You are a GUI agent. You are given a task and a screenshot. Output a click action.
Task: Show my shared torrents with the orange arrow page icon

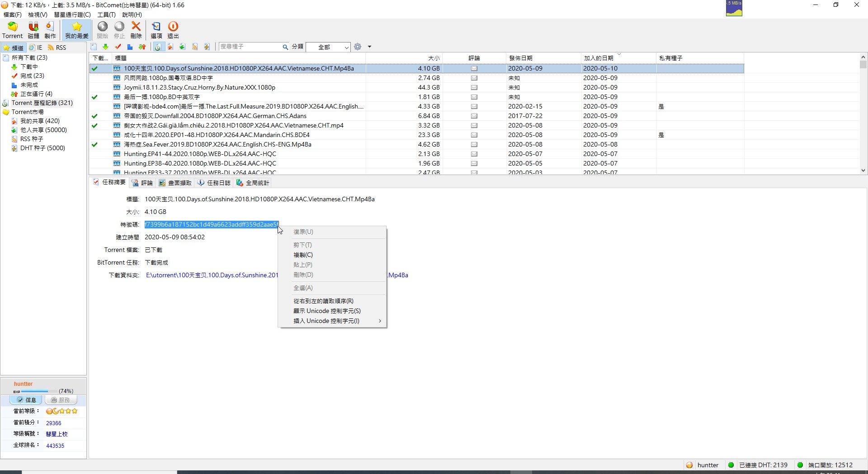point(170,47)
